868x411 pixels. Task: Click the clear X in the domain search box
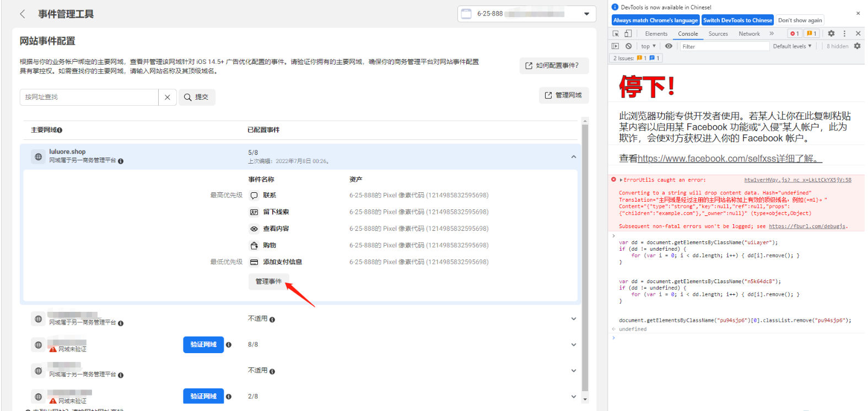[168, 97]
